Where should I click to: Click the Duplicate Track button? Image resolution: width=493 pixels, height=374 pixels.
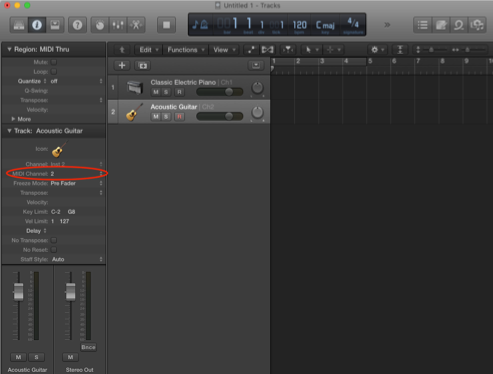[143, 66]
